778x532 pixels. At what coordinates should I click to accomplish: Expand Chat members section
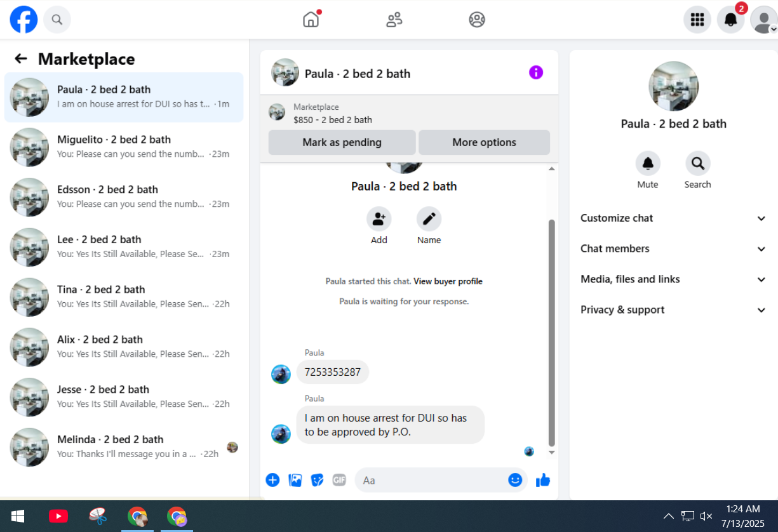coord(673,248)
